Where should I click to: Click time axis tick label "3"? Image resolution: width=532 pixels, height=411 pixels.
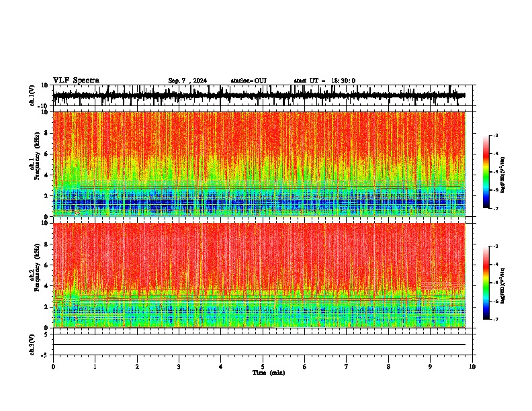point(179,367)
